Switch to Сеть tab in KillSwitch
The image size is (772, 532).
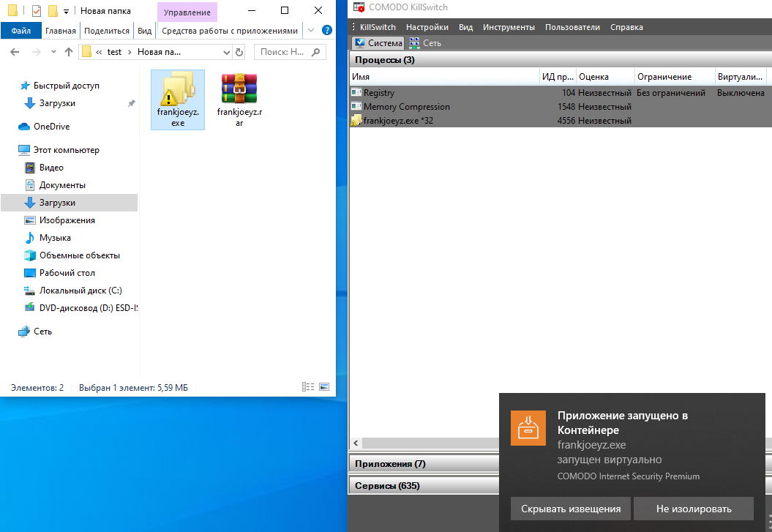coord(425,43)
